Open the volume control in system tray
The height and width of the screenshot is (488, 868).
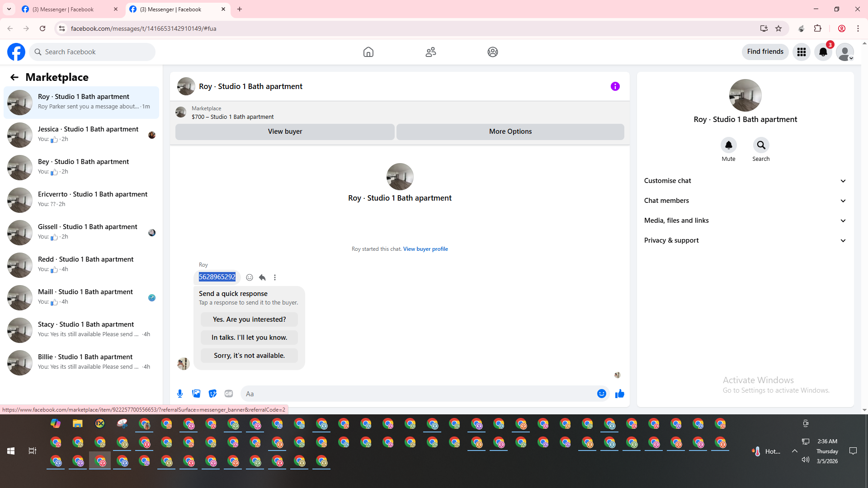point(806,460)
